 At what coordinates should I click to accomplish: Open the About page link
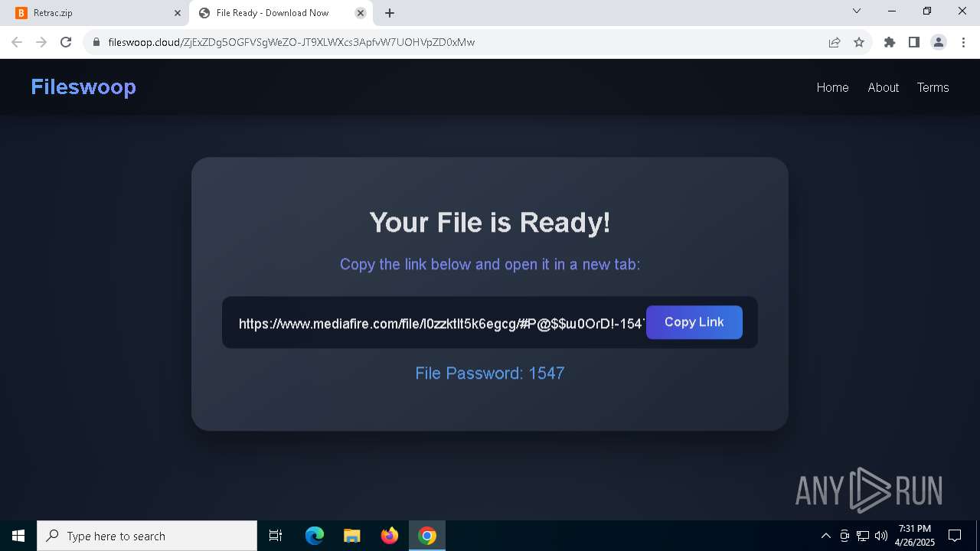click(883, 87)
